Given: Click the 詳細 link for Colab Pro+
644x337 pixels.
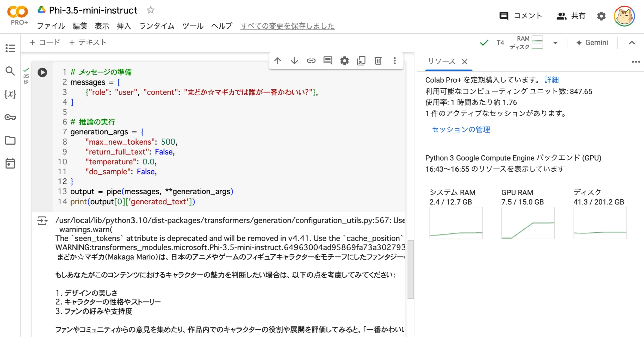Looking at the screenshot, I should pyautogui.click(x=552, y=80).
